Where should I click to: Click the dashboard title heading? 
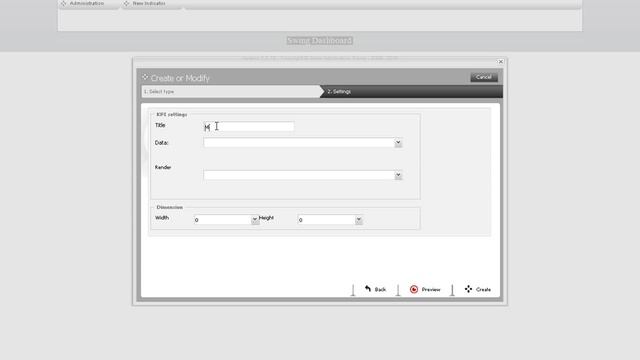[x=320, y=41]
